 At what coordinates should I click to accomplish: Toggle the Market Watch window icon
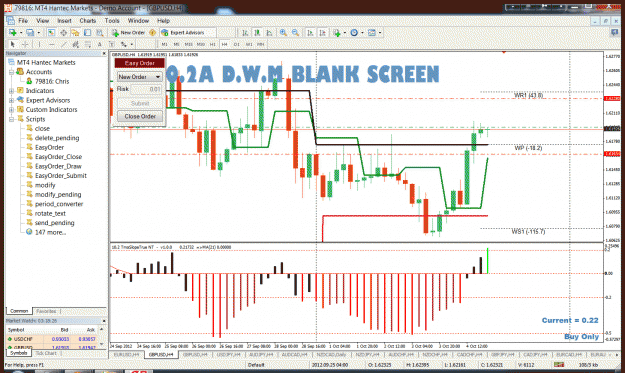pyautogui.click(x=51, y=33)
